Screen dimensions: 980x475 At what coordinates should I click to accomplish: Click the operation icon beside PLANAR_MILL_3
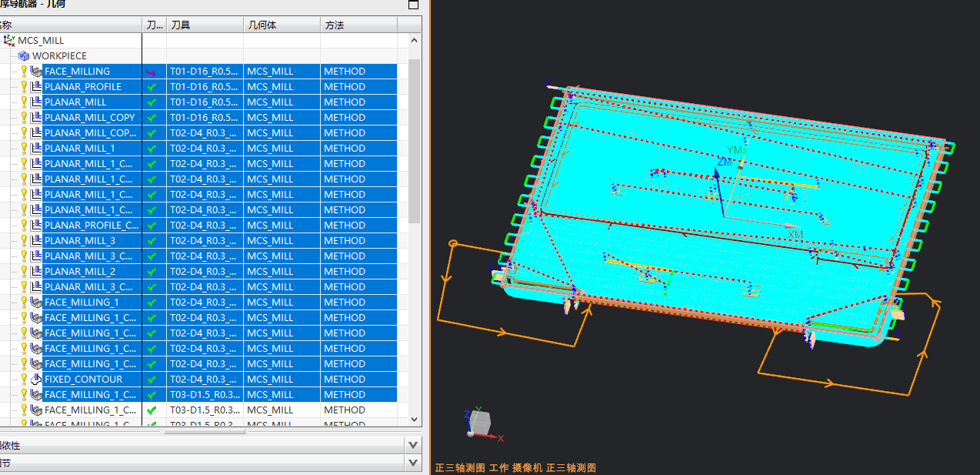click(x=36, y=240)
